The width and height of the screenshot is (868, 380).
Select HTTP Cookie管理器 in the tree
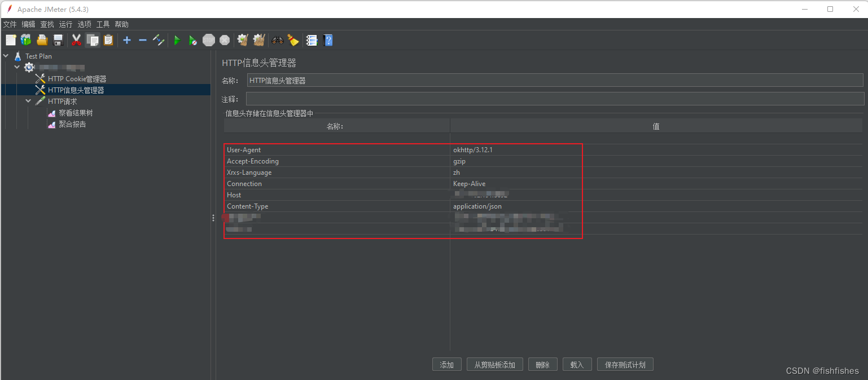(77, 79)
